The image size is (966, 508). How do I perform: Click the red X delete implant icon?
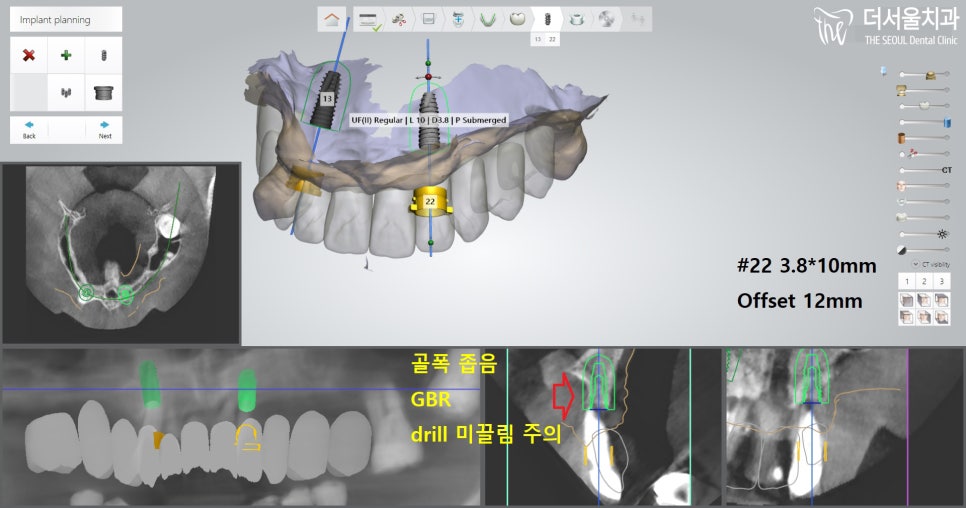pyautogui.click(x=28, y=55)
